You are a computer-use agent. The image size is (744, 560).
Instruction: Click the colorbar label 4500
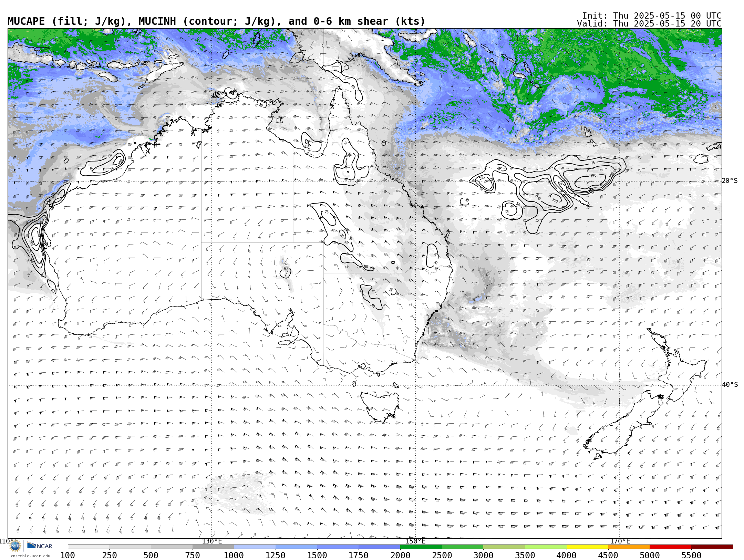tap(608, 555)
